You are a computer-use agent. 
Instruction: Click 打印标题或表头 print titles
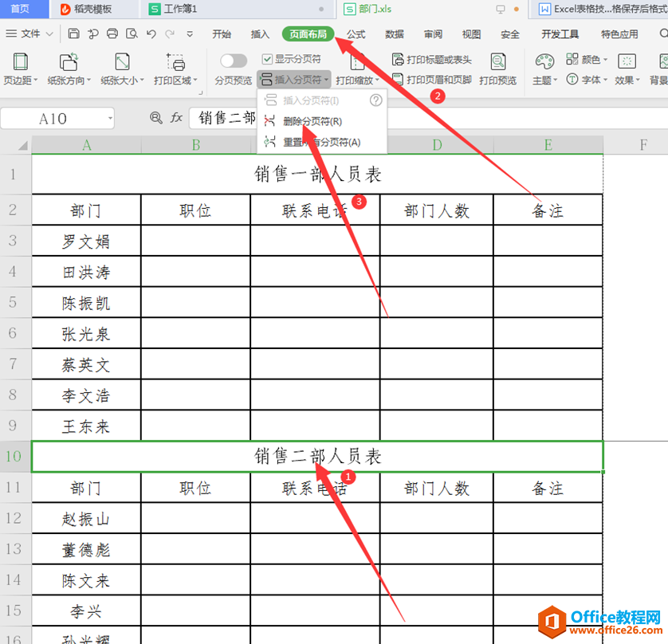(x=431, y=60)
